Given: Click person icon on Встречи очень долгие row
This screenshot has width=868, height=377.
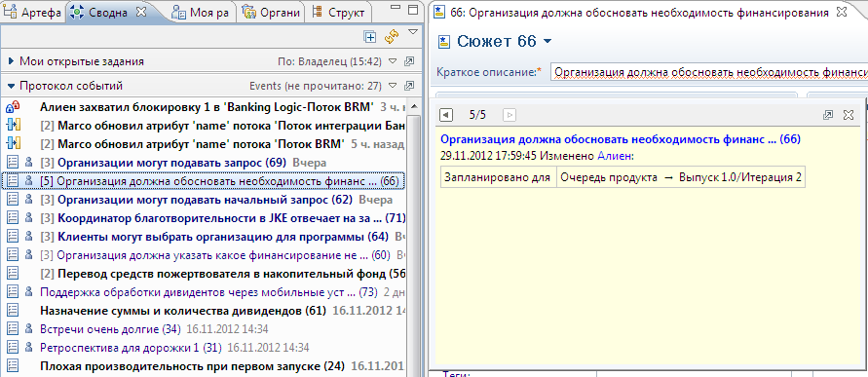Looking at the screenshot, I should (x=29, y=329).
